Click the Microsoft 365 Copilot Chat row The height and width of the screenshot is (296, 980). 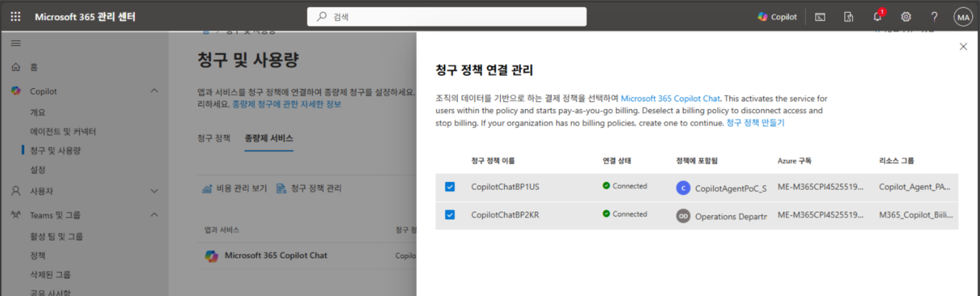pos(307,255)
